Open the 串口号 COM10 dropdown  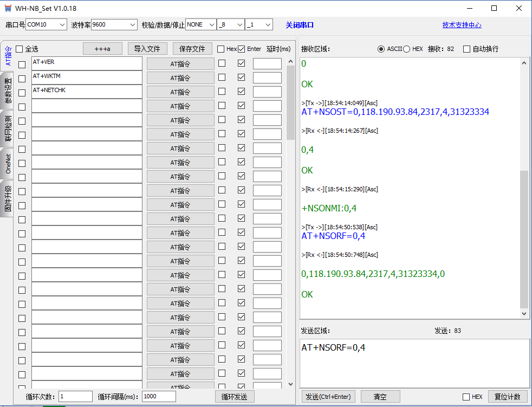pos(46,25)
